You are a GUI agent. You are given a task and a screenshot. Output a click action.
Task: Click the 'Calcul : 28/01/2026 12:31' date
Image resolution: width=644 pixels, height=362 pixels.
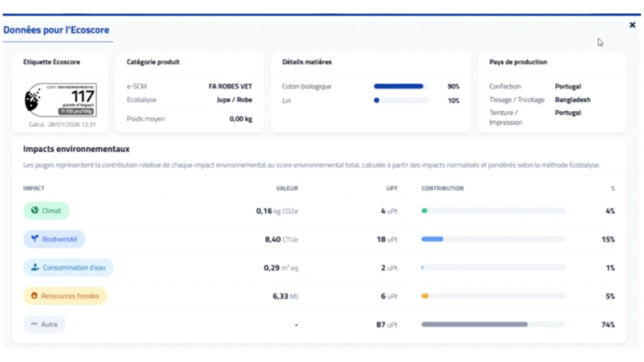tap(62, 124)
